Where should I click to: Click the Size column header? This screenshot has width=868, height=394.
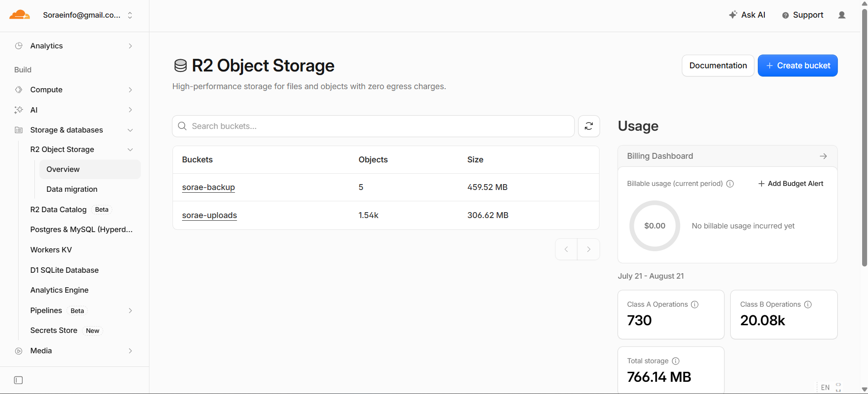pos(475,160)
